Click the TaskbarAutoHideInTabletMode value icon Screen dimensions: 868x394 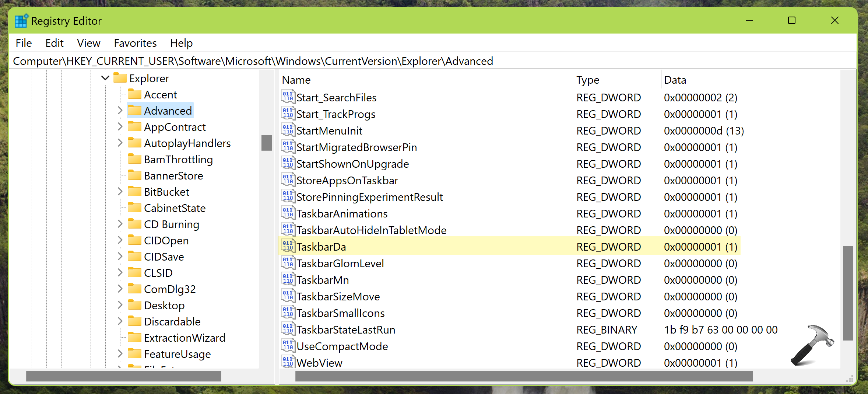tap(288, 230)
